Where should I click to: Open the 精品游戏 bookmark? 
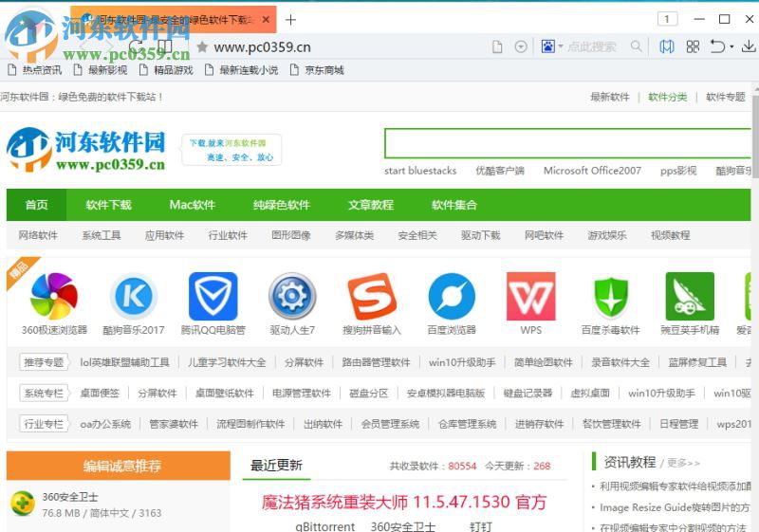point(166,70)
